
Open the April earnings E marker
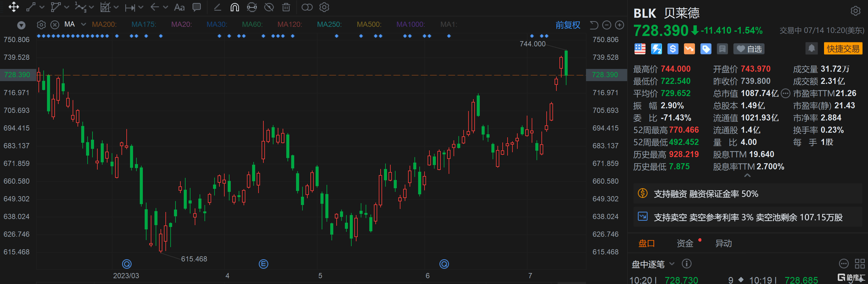click(263, 264)
